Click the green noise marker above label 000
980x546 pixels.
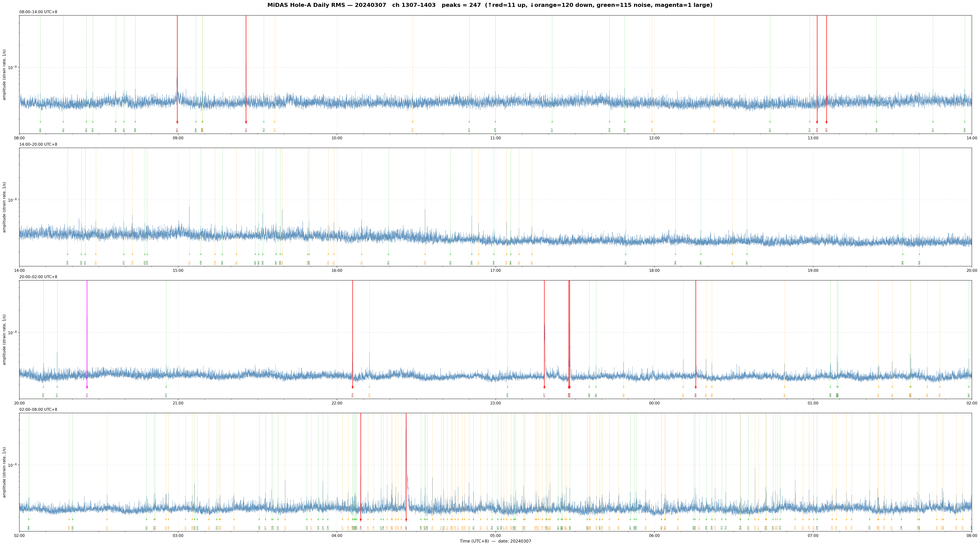click(40, 122)
